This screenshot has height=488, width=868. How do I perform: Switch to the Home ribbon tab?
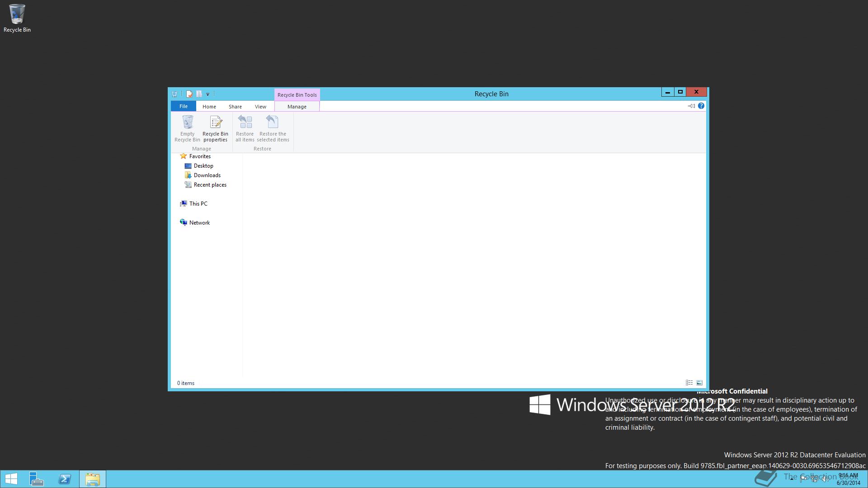[209, 106]
